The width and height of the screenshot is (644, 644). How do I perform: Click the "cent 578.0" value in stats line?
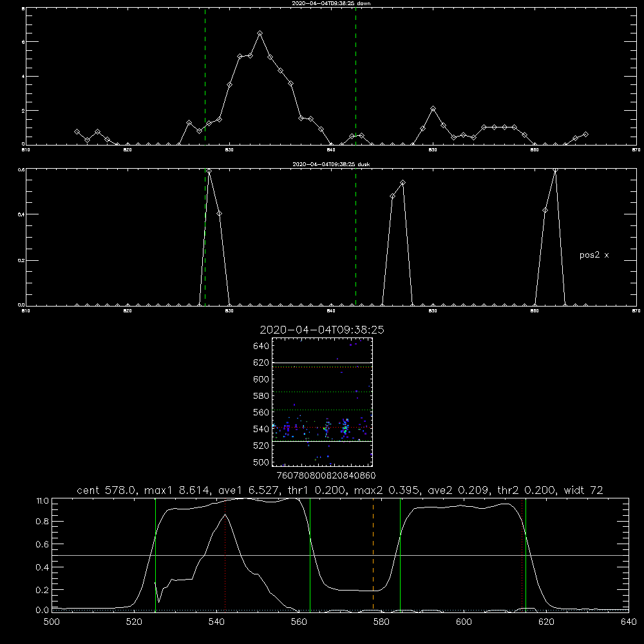coord(108,490)
